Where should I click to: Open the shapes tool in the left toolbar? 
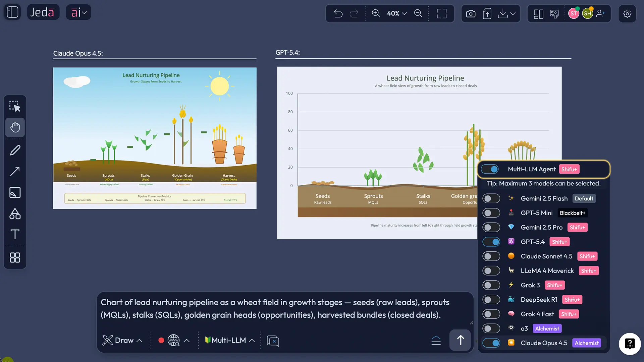pyautogui.click(x=15, y=214)
